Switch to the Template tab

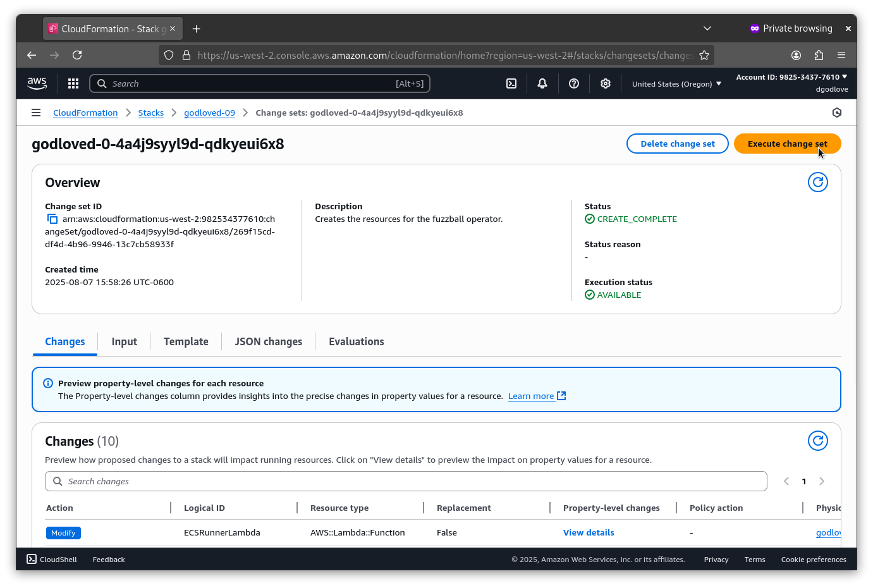pyautogui.click(x=186, y=341)
